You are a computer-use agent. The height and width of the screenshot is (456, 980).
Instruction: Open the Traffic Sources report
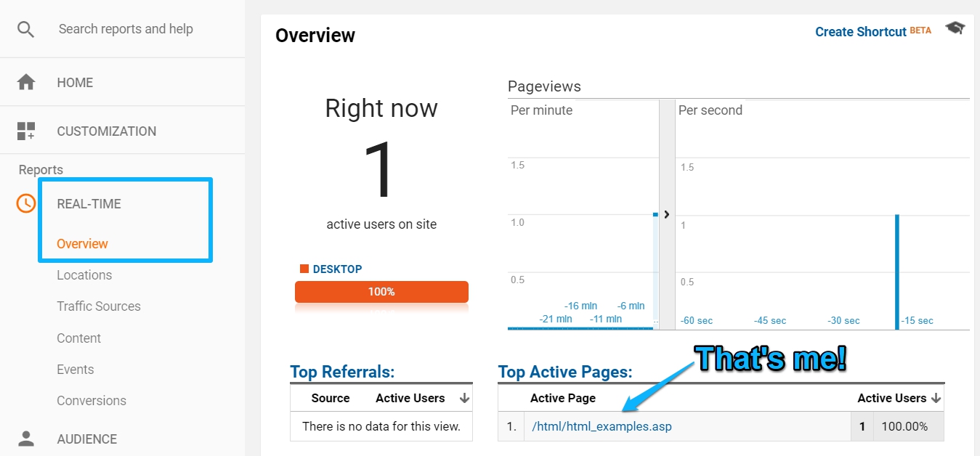click(x=98, y=306)
